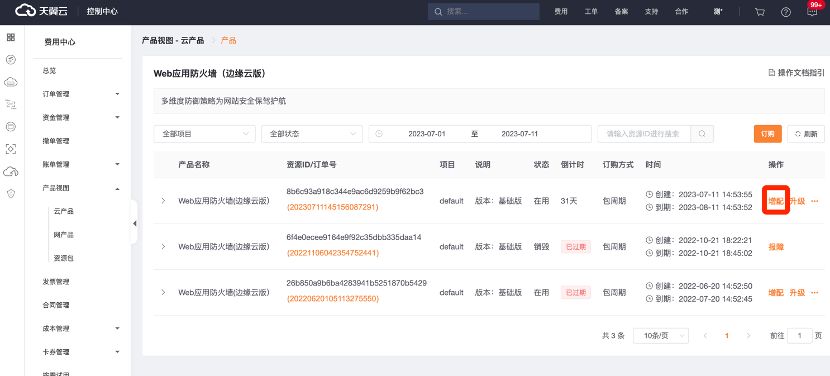Open the message notifications icon with 99+ badge
This screenshot has width=830, height=376.
813,12
